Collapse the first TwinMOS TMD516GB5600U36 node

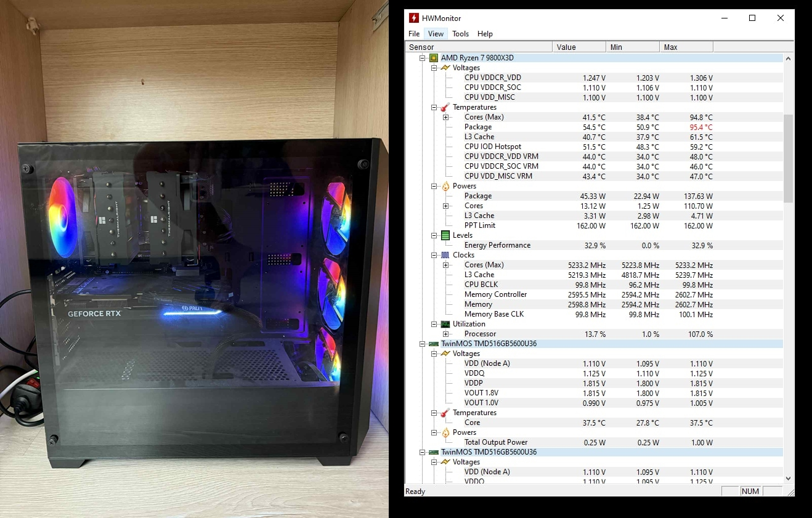pyautogui.click(x=423, y=344)
